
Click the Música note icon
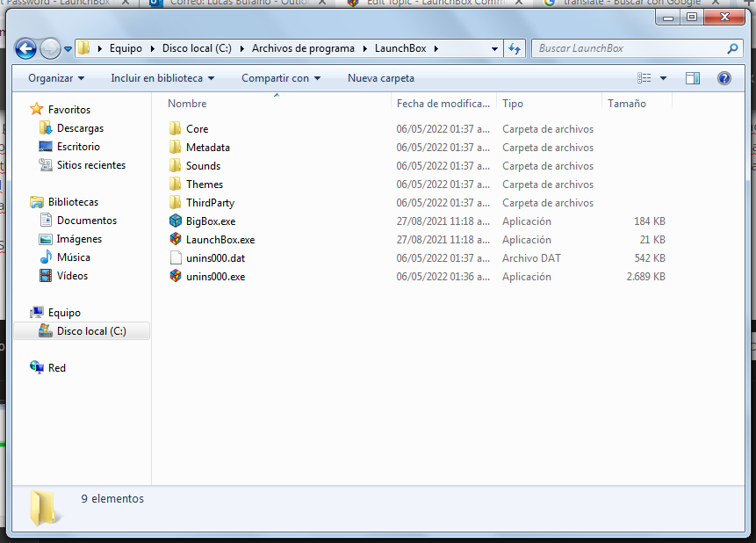coord(46,257)
